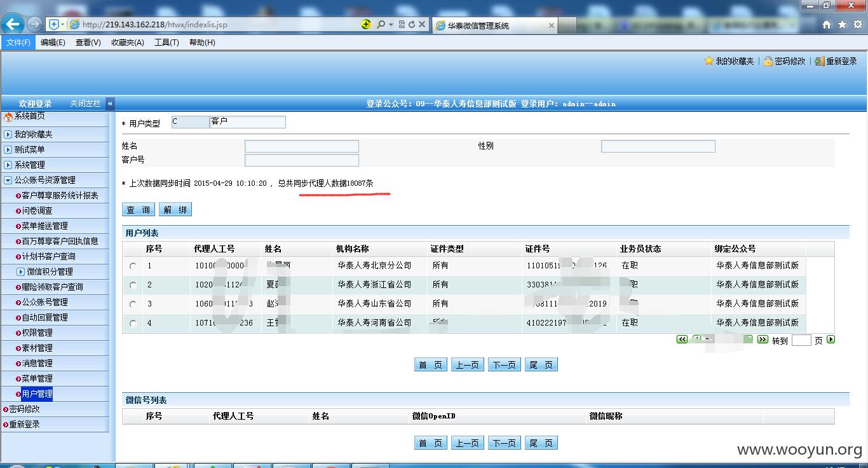Click the 性别 input field
This screenshot has height=468, width=868.
click(658, 147)
